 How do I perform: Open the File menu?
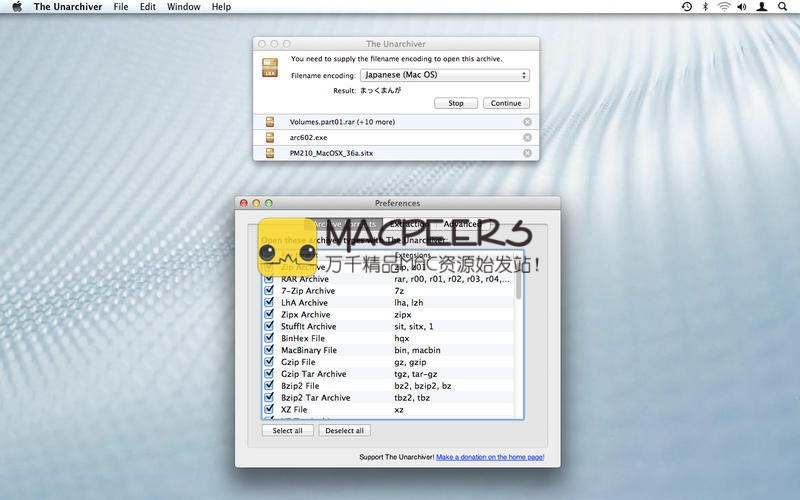click(x=121, y=7)
